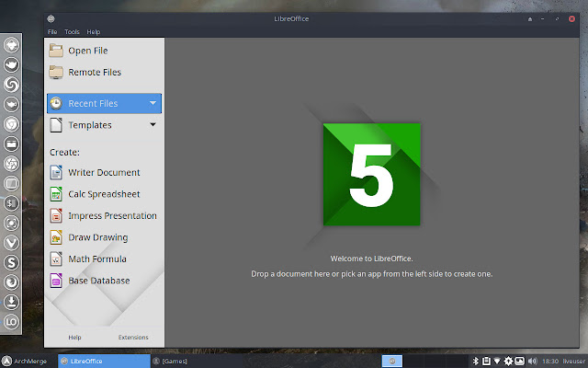Click the Help button at sidebar bottom
The image size is (588, 368).
click(74, 338)
